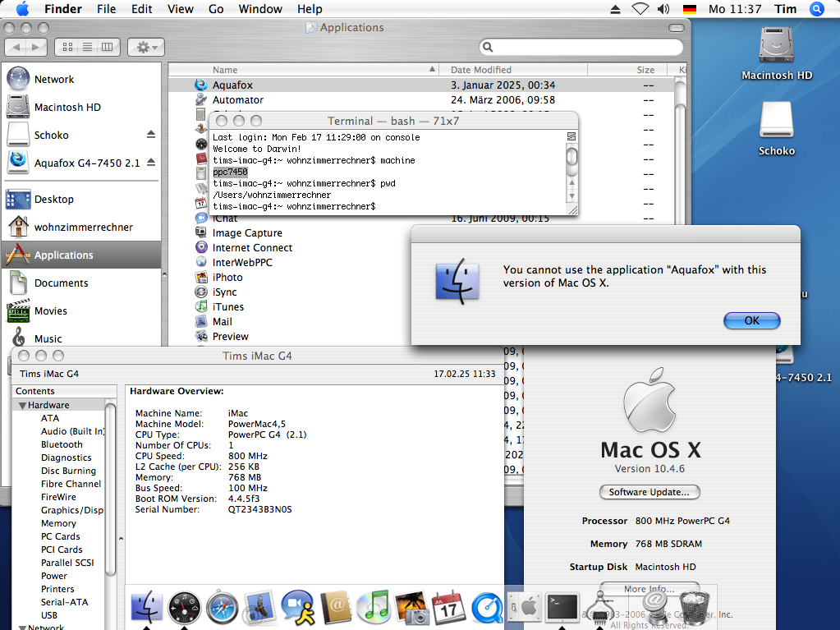Switch Finder to icon view
840x630 pixels.
67,47
